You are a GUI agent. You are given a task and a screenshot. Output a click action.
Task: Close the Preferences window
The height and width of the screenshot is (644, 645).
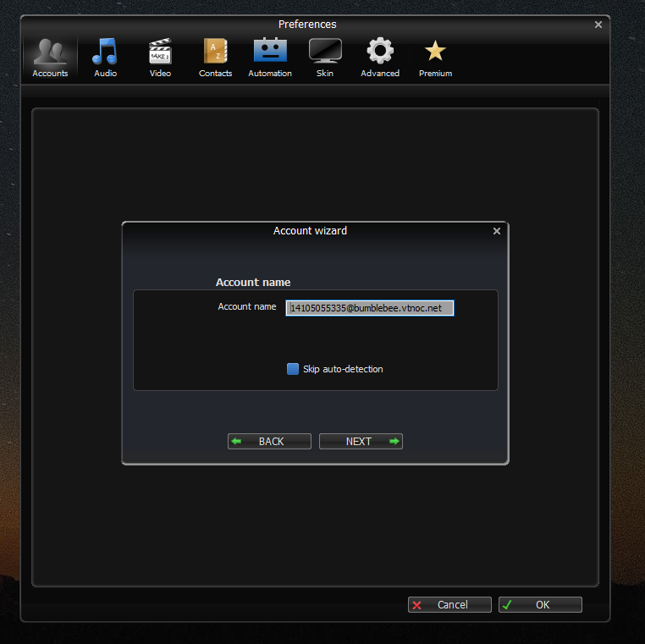coord(598,25)
